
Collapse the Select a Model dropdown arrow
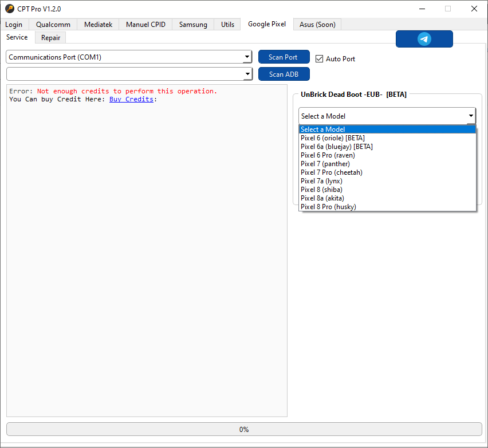(x=470, y=116)
